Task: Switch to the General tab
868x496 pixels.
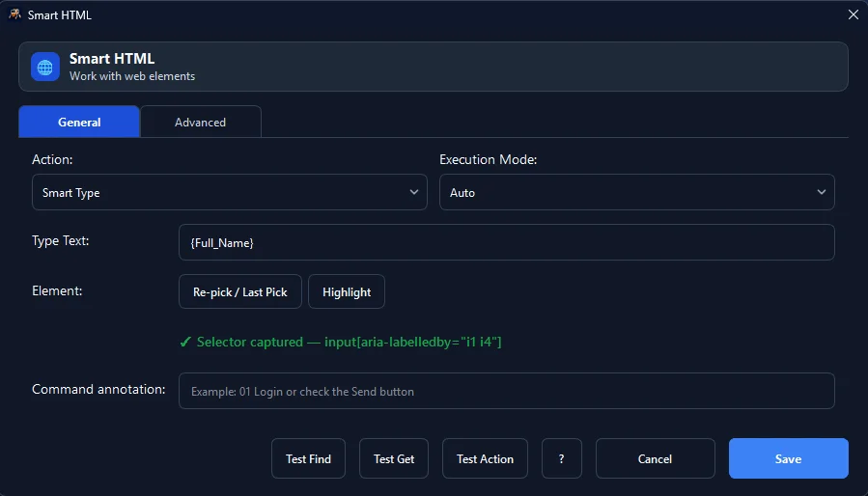Action: coord(79,122)
